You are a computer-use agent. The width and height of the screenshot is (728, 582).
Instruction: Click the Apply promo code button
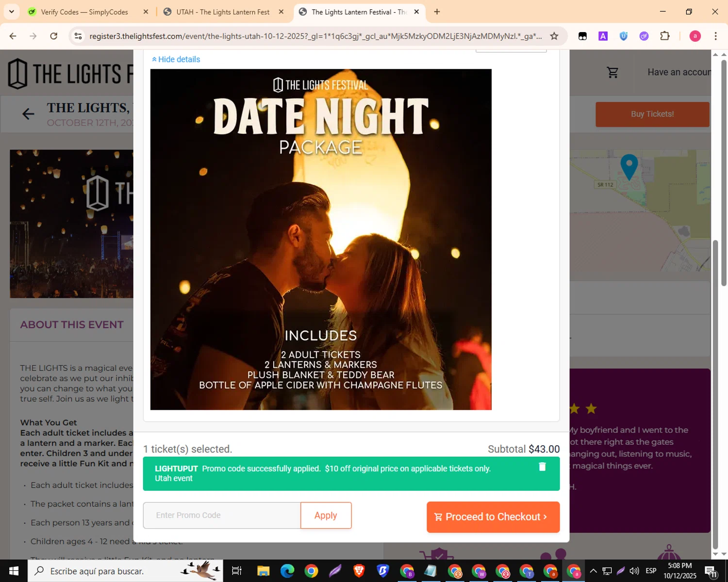[326, 516]
